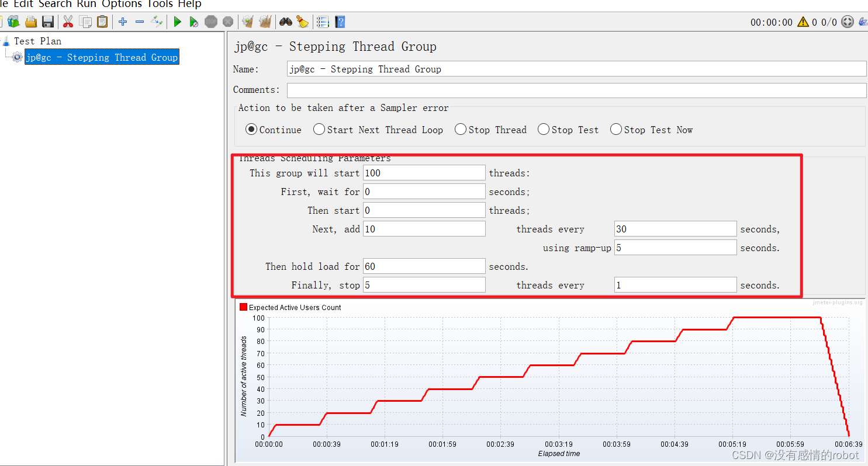Viewport: 868px width, 466px height.
Task: Open Help with blue question book icon
Action: (340, 22)
